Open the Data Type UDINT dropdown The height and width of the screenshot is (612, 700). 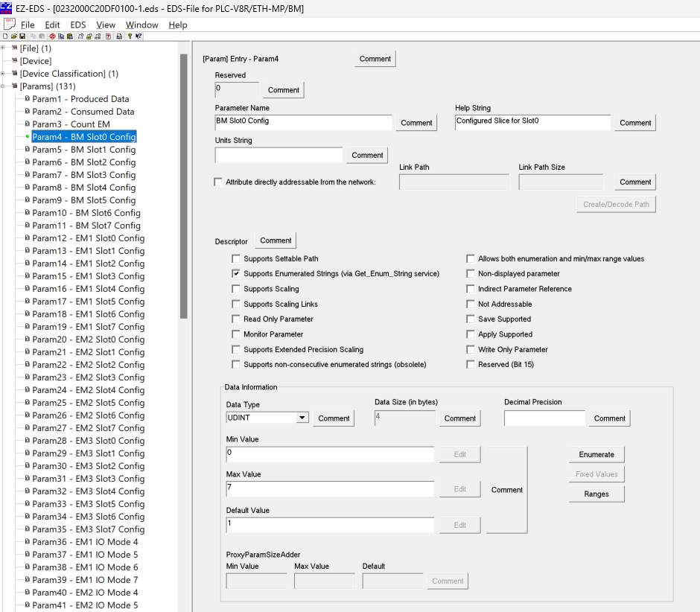pyautogui.click(x=302, y=418)
